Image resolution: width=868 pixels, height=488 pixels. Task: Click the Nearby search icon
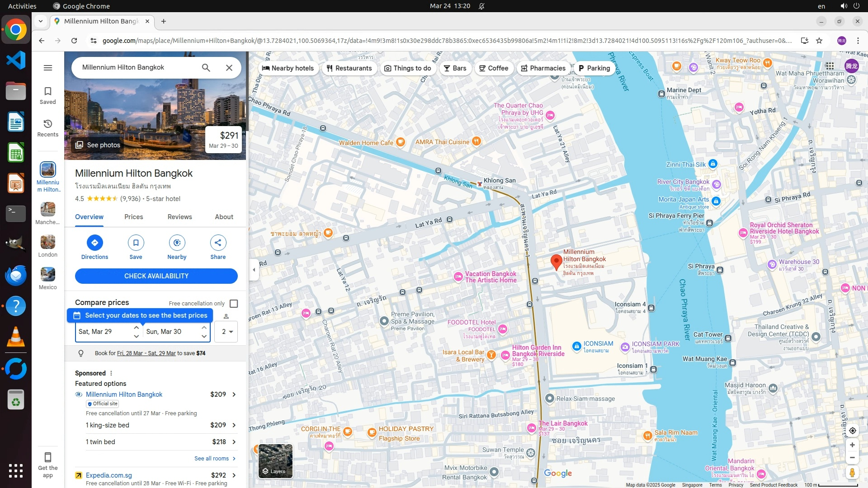click(177, 243)
